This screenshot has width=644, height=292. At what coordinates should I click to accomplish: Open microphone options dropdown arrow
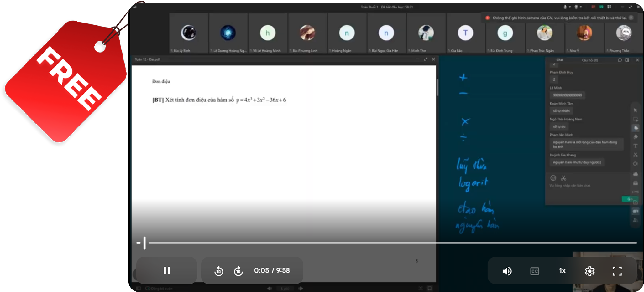(x=570, y=7)
